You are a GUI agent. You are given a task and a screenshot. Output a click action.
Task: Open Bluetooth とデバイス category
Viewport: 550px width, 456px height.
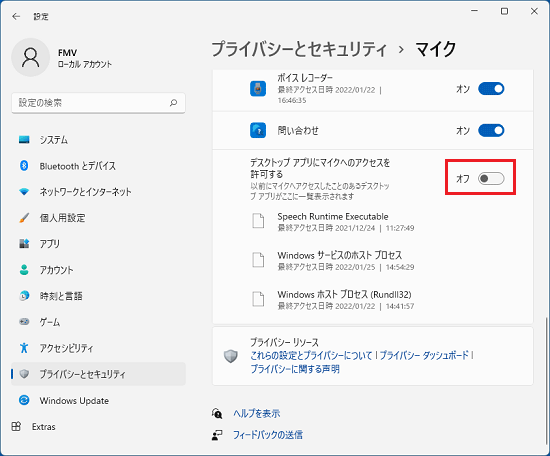coord(98,166)
